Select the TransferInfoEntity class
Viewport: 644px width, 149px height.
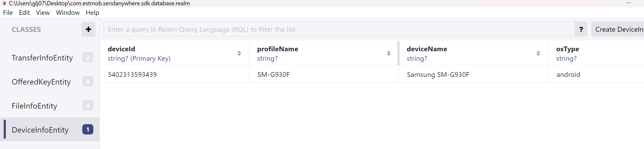[x=42, y=58]
